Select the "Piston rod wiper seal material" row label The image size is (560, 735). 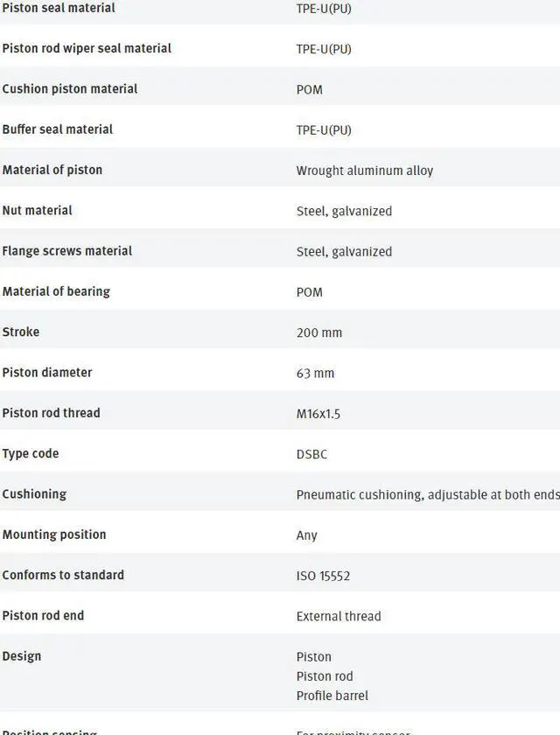(87, 48)
